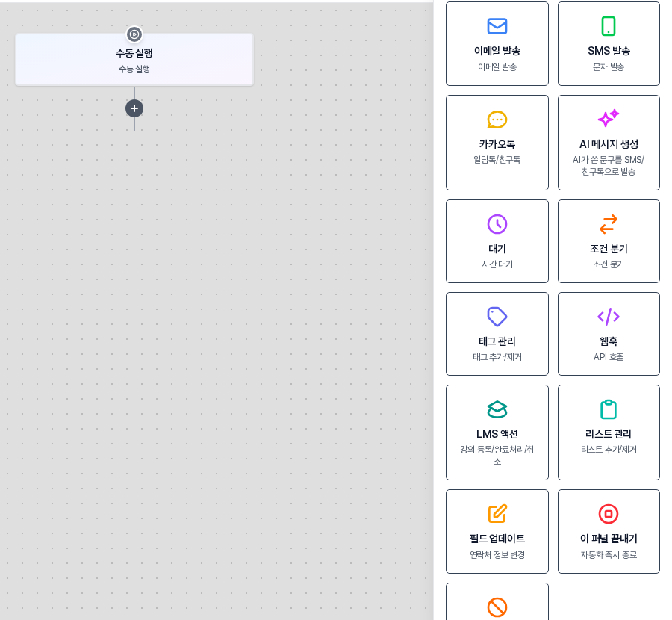This screenshot has width=672, height=620.
Task: Click the 자동화 즉시 종료 description text
Action: (x=609, y=554)
